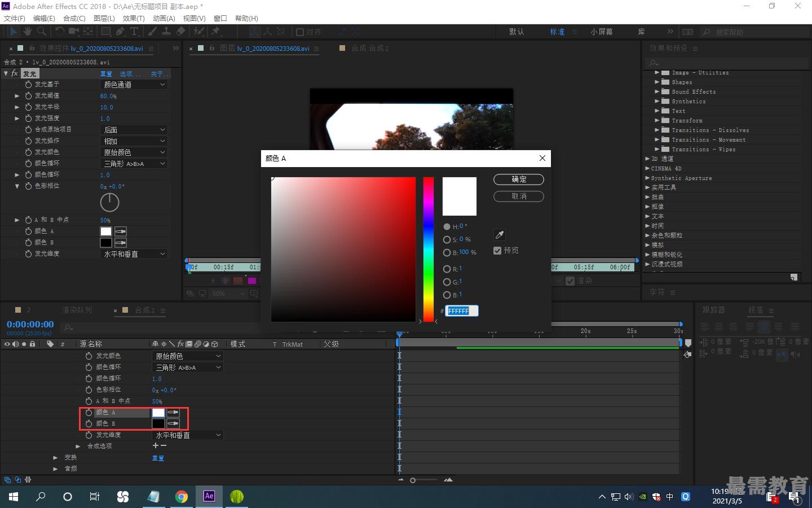Select the R red radio button
This screenshot has width=812, height=508.
447,269
